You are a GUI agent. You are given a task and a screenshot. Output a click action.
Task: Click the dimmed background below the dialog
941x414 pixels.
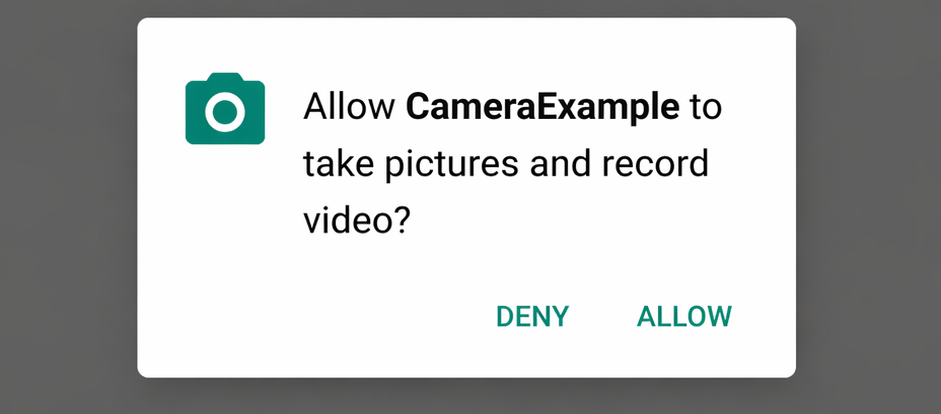[x=467, y=397]
